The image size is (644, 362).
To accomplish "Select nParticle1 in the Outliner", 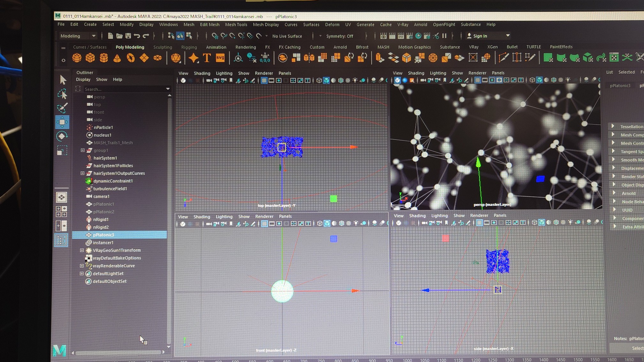I will pyautogui.click(x=103, y=127).
